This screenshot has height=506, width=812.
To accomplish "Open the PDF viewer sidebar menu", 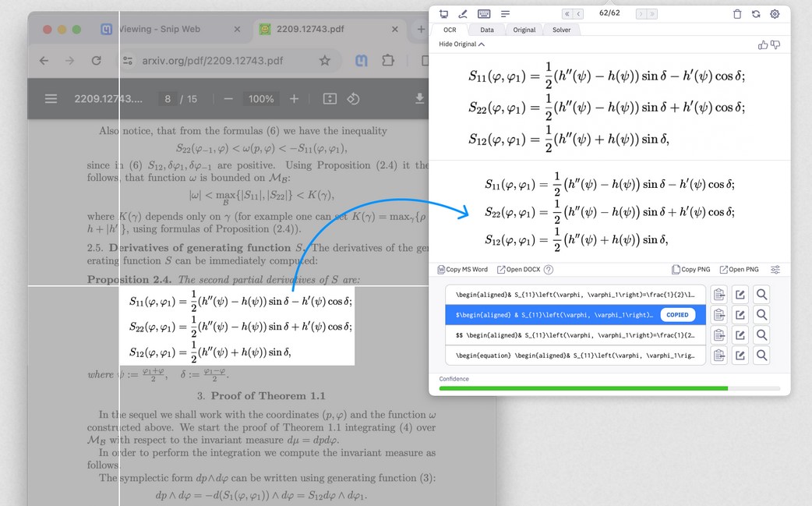I will click(x=51, y=99).
